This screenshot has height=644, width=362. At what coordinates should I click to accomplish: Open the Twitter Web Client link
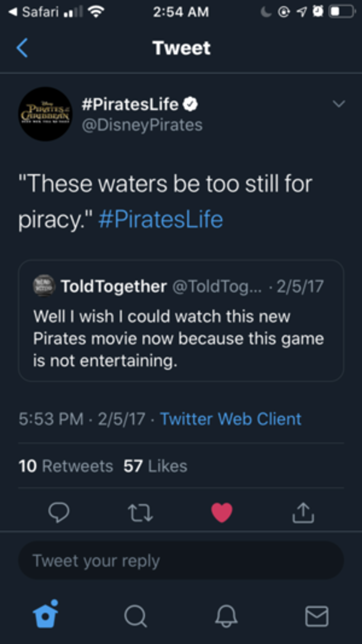(231, 419)
